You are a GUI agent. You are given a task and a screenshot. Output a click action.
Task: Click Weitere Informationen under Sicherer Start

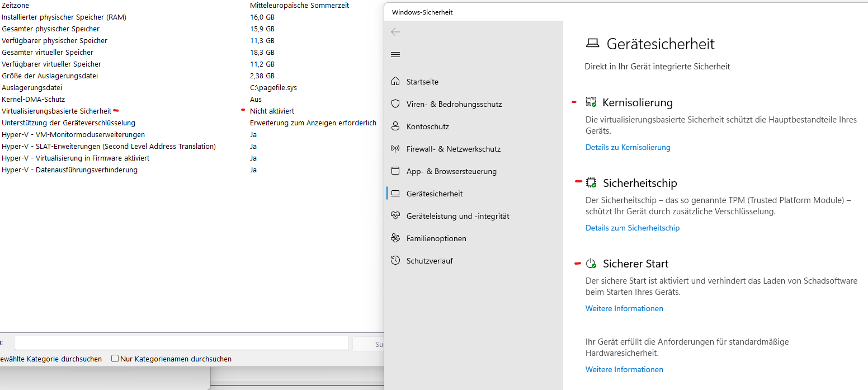[624, 309]
